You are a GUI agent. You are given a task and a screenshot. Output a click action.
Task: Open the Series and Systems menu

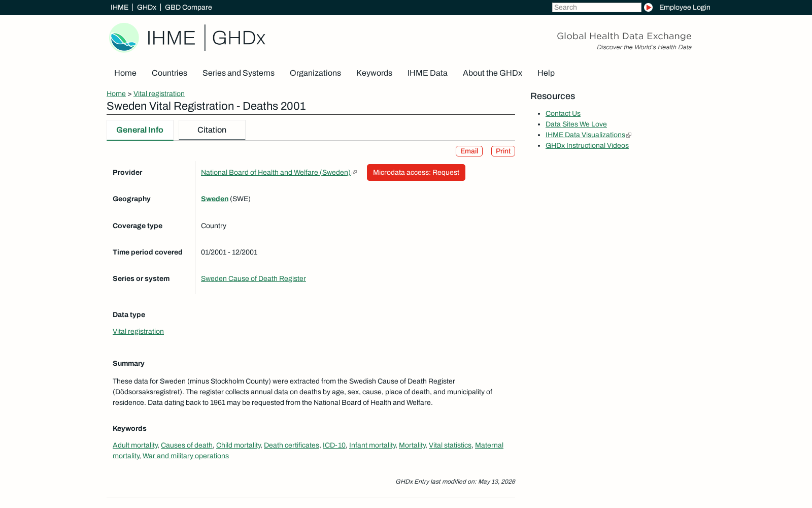click(239, 73)
